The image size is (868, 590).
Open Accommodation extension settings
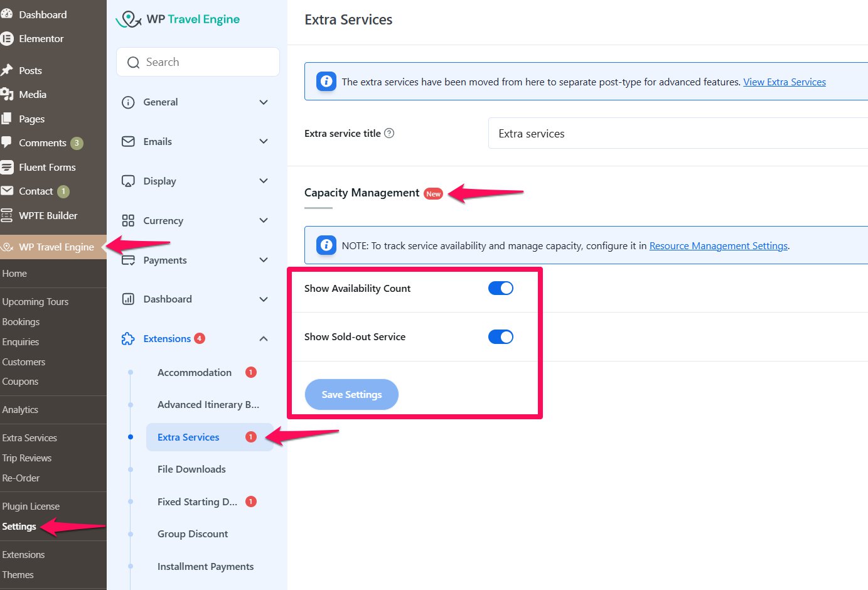[x=195, y=372]
